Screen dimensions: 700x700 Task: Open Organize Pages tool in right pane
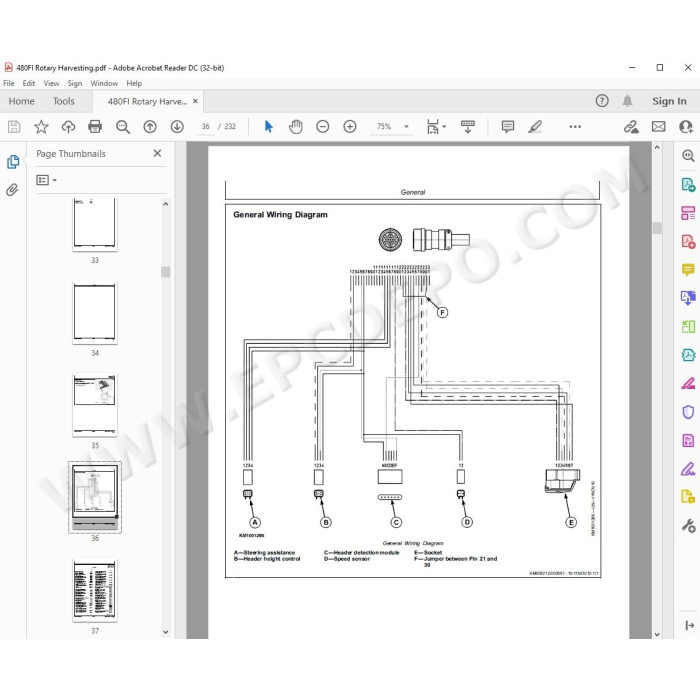688,213
